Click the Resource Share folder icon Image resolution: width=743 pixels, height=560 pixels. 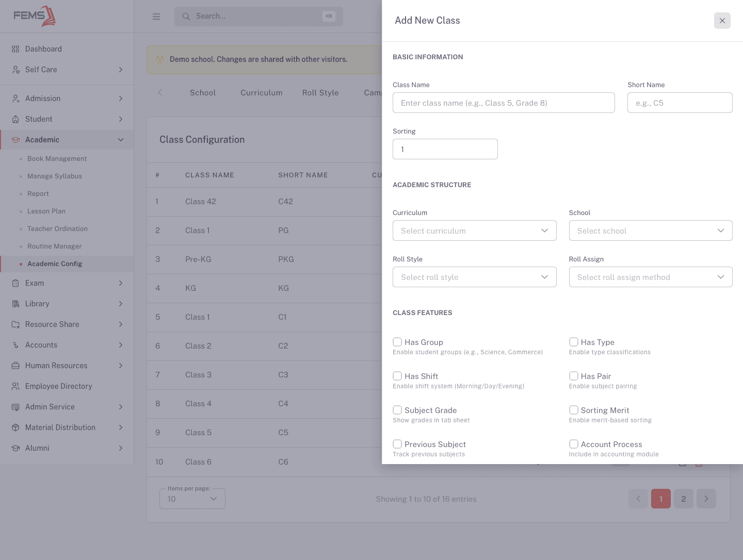pos(15,324)
